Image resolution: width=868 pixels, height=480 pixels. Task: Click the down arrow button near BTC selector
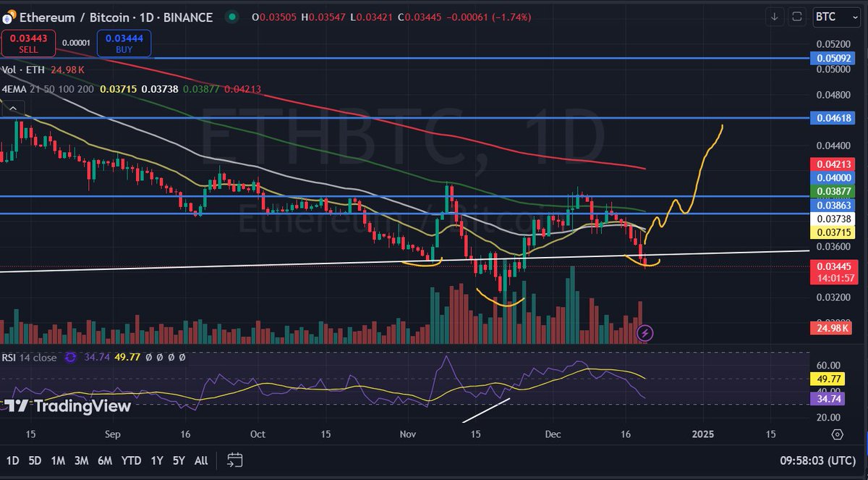point(775,16)
